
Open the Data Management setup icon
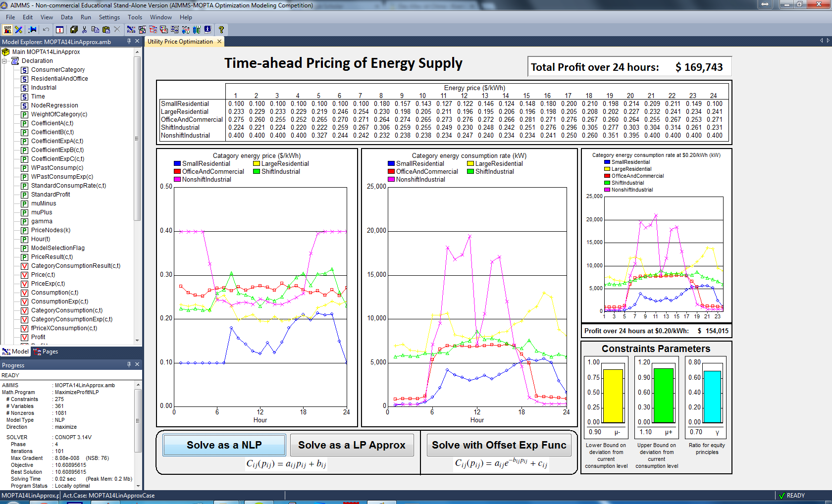point(197,30)
